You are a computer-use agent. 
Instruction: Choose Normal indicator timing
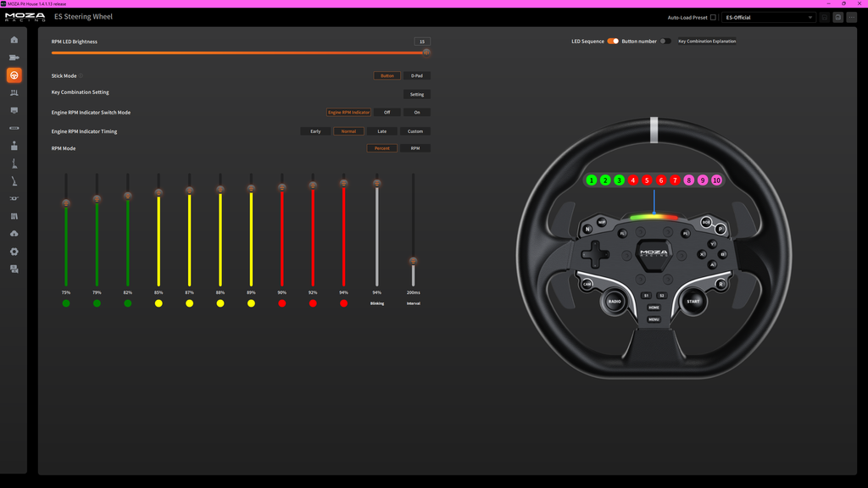[348, 131]
